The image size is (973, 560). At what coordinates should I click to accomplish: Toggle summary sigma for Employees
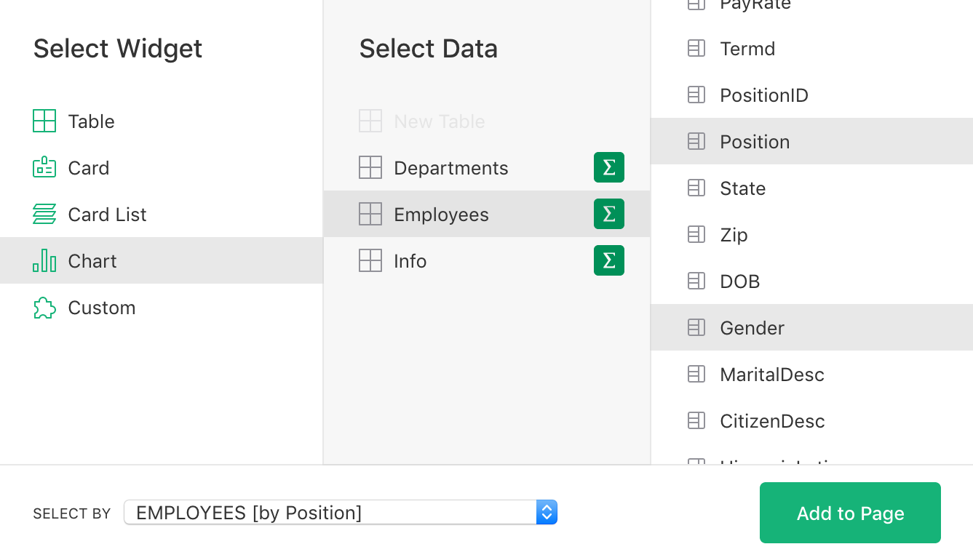(609, 214)
